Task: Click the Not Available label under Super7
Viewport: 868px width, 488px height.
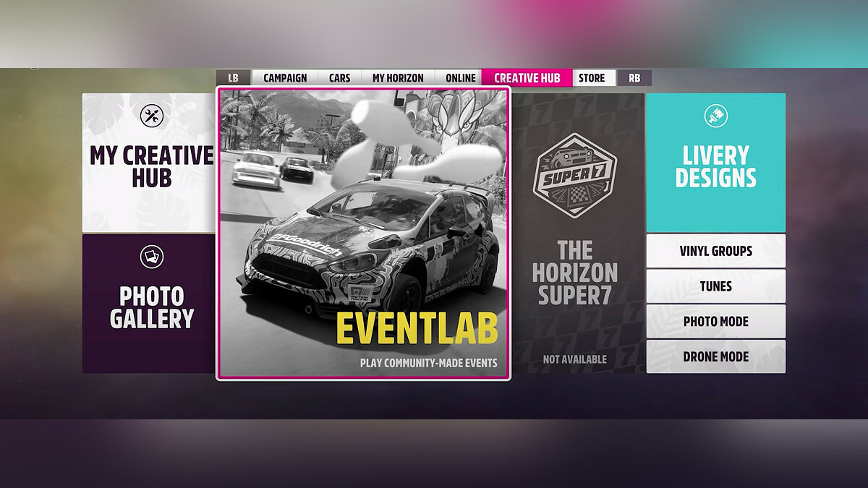Action: 575,359
